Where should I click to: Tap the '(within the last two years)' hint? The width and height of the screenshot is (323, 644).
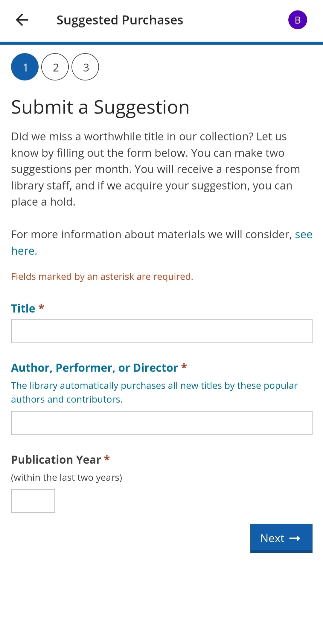coord(67,478)
